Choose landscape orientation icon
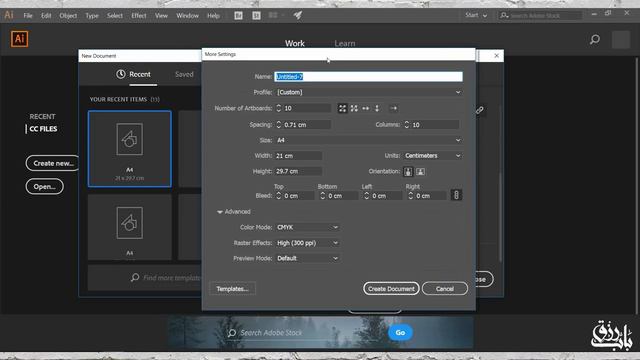 (420, 171)
